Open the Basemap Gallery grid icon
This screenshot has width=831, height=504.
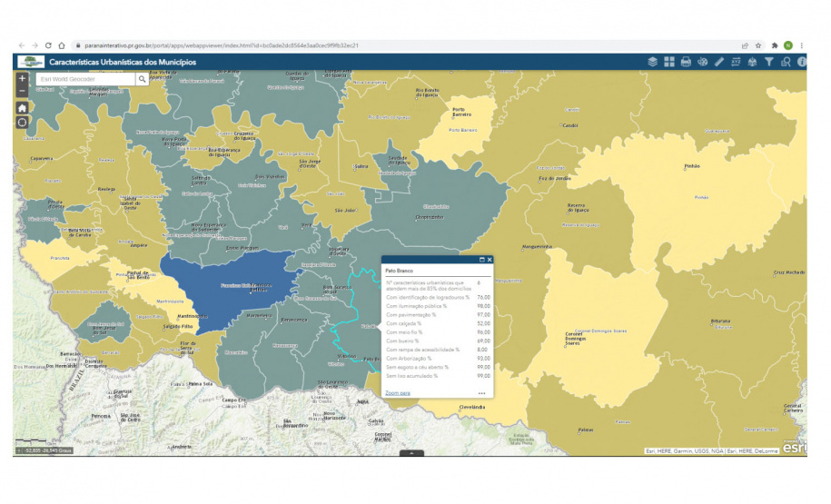click(669, 62)
